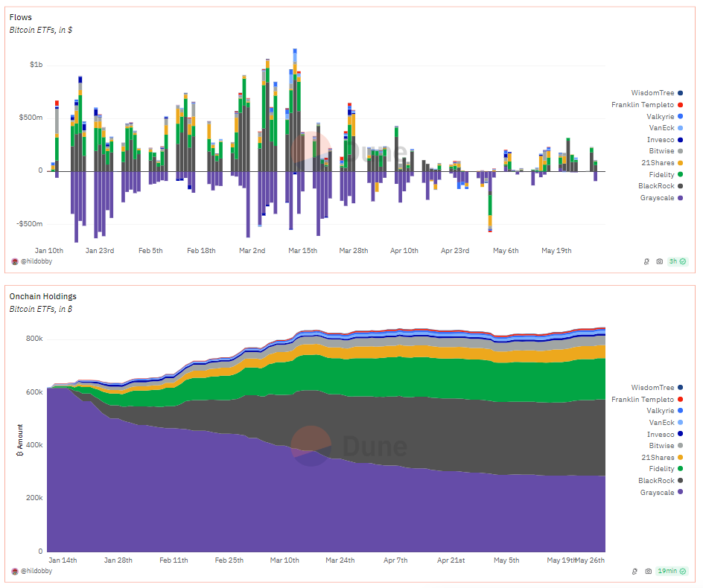
Task: Click the Flows chart title
Action: pos(20,17)
